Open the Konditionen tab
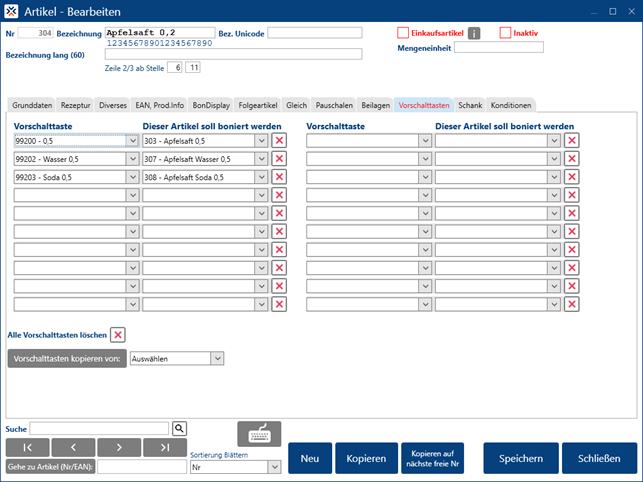 click(510, 104)
